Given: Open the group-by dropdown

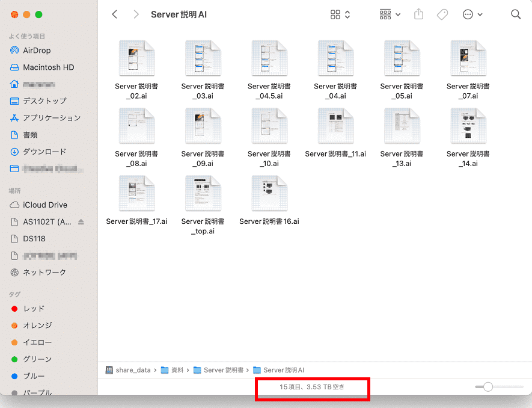Looking at the screenshot, I should [x=390, y=14].
